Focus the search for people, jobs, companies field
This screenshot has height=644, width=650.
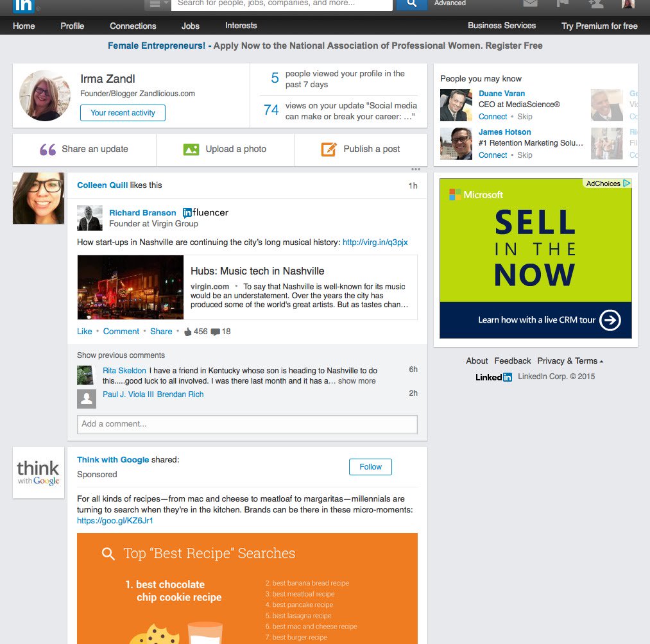[282, 4]
